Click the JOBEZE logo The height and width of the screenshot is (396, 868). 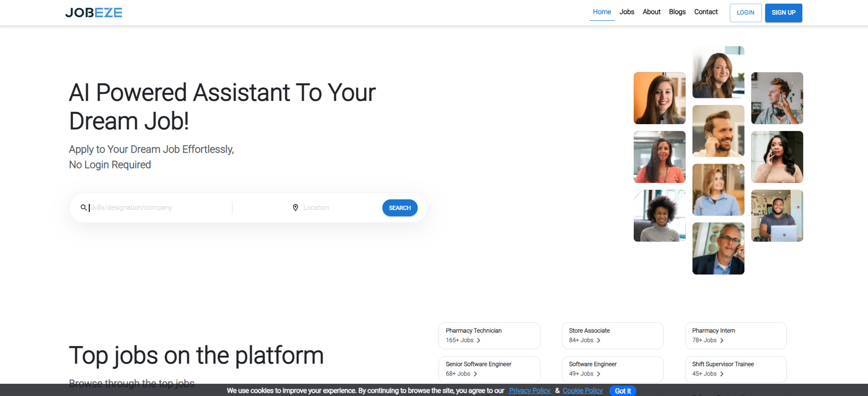(x=94, y=13)
